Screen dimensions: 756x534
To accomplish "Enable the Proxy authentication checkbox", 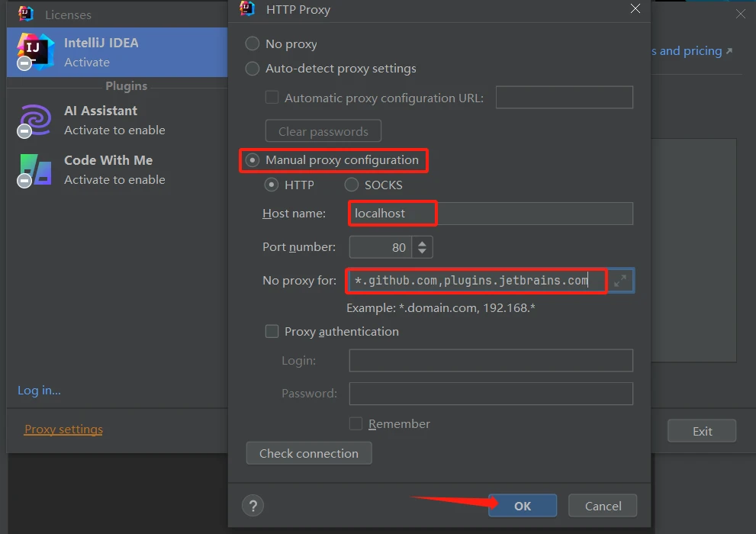I will point(272,332).
